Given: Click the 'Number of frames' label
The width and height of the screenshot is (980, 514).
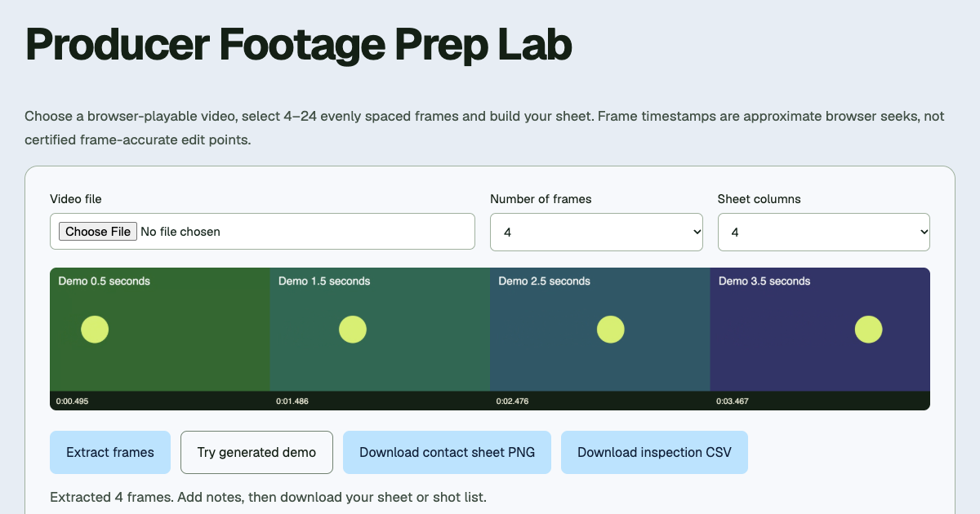Looking at the screenshot, I should point(541,199).
